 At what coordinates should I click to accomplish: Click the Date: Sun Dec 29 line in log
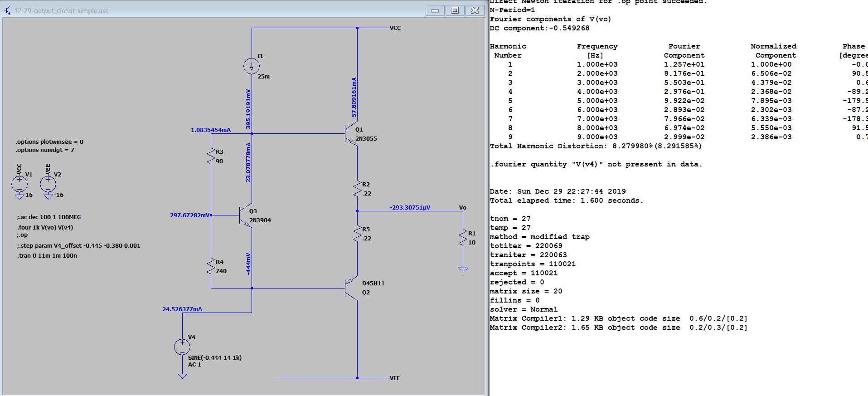(558, 191)
